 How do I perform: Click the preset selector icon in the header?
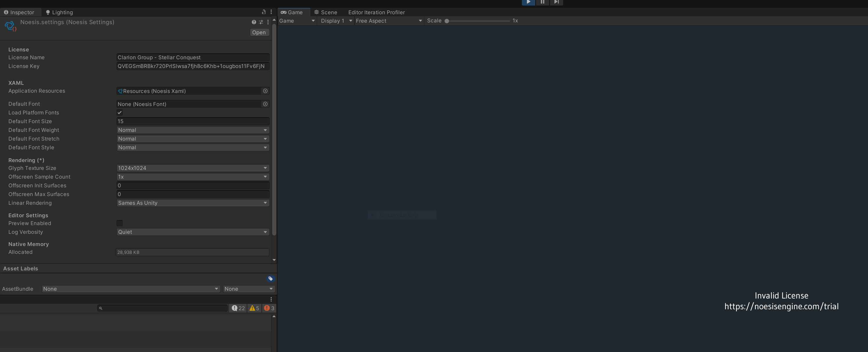coord(261,22)
